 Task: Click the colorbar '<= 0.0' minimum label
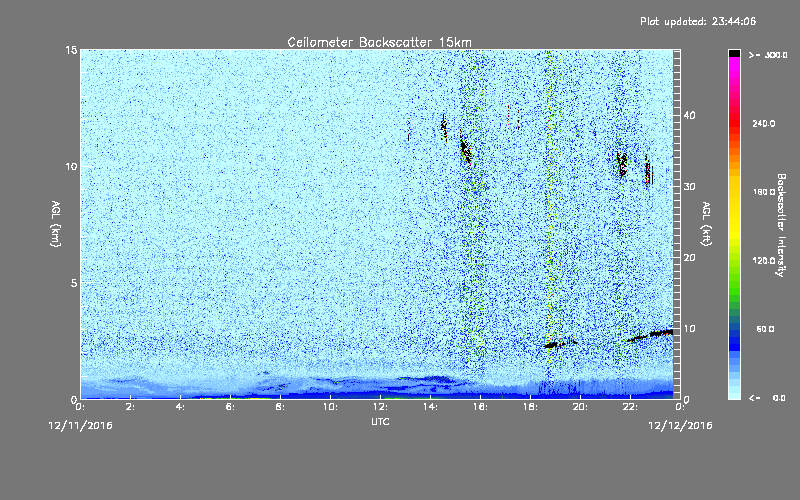click(x=767, y=397)
